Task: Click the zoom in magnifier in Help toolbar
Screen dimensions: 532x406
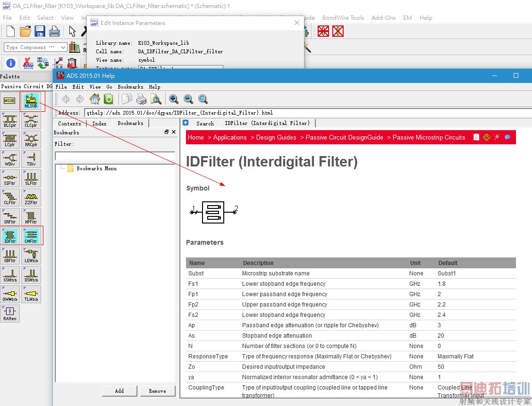Action: [174, 99]
